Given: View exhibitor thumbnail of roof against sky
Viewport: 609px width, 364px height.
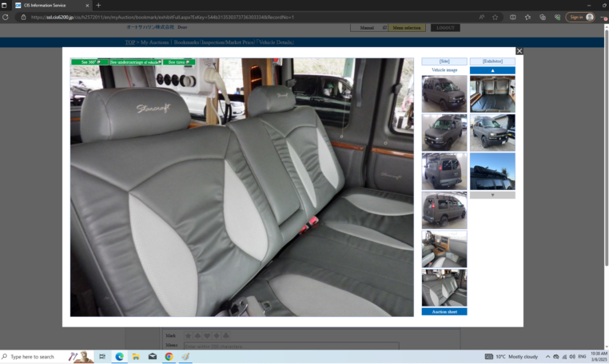Looking at the screenshot, I should coord(492,171).
